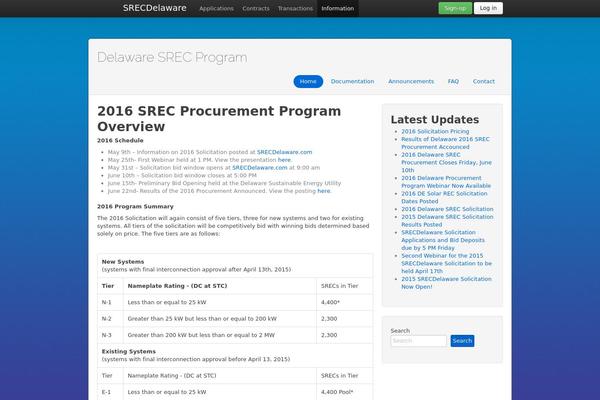The height and width of the screenshot is (400, 600).
Task: Open the 2015 SRECDelaware Solicitation Now Open link
Action: pos(446,282)
